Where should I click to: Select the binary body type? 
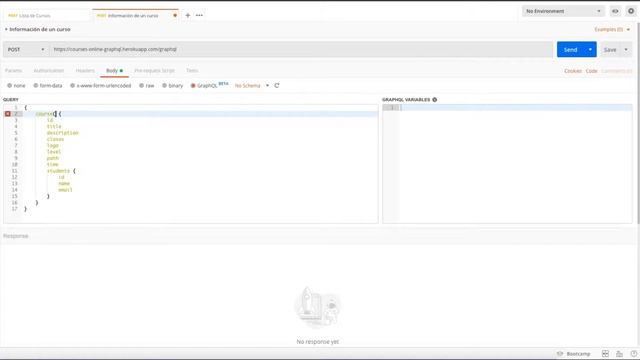coord(172,86)
